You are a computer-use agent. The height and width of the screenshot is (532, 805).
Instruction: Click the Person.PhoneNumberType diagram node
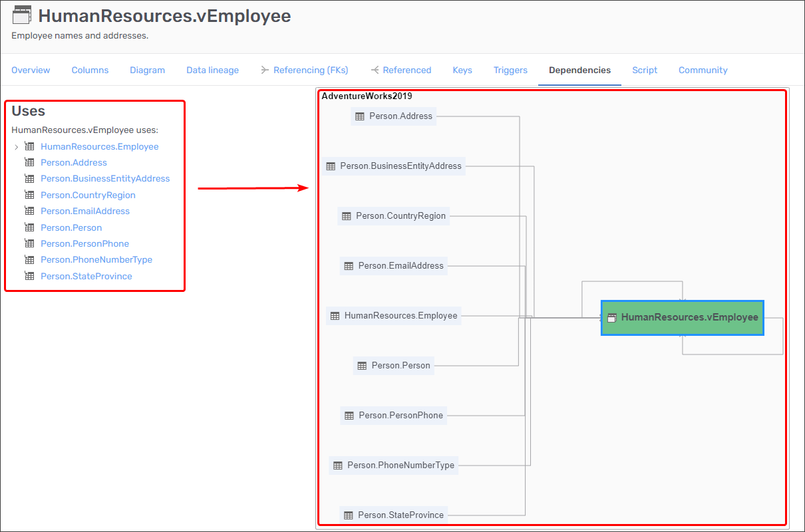click(x=394, y=465)
